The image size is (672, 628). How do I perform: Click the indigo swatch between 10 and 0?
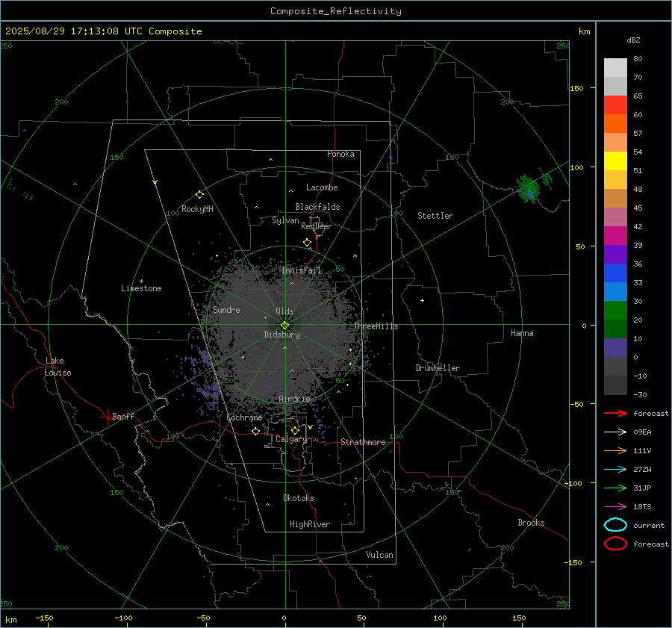click(615, 348)
